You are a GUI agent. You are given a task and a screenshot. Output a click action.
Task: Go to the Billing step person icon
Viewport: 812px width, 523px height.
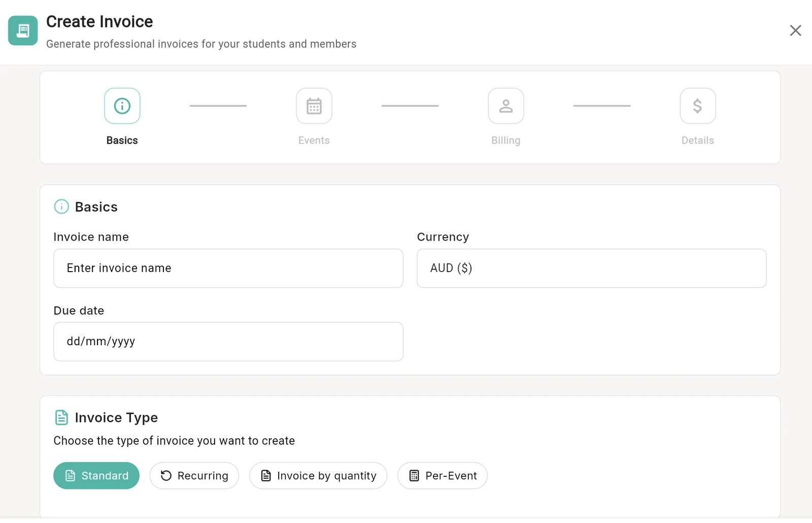pyautogui.click(x=506, y=106)
